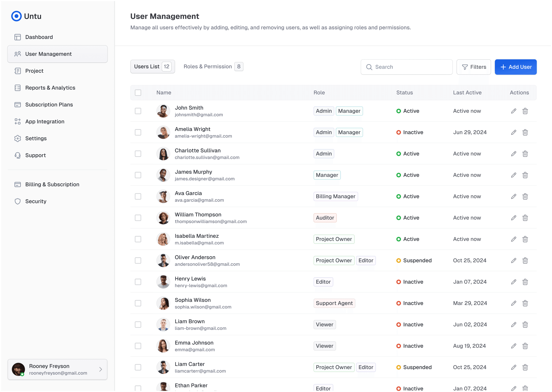
Task: Click the edit pencil icon for John Smith
Action: coord(514,111)
